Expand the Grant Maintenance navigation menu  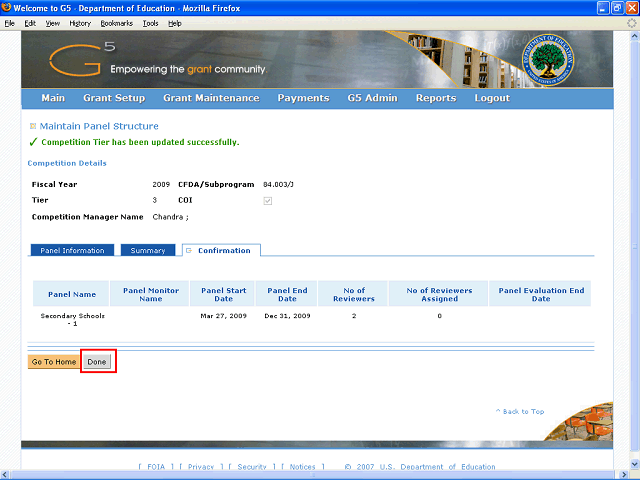tap(211, 98)
